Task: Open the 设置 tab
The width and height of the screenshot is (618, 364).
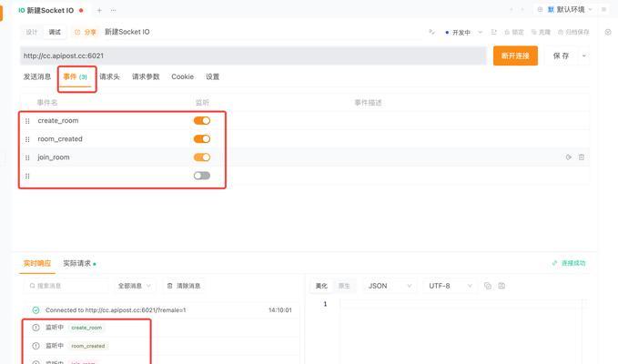Action: [212, 76]
